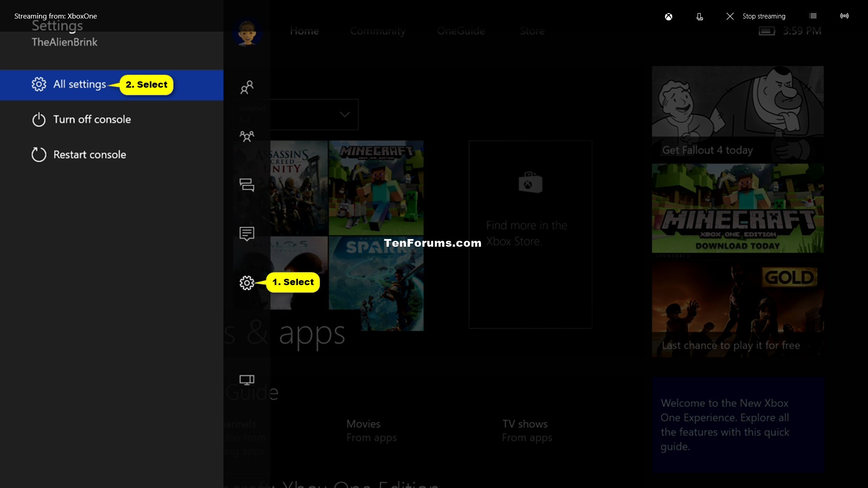Open Welcome to the New Xbox One guide tile
868x488 pixels.
[738, 425]
